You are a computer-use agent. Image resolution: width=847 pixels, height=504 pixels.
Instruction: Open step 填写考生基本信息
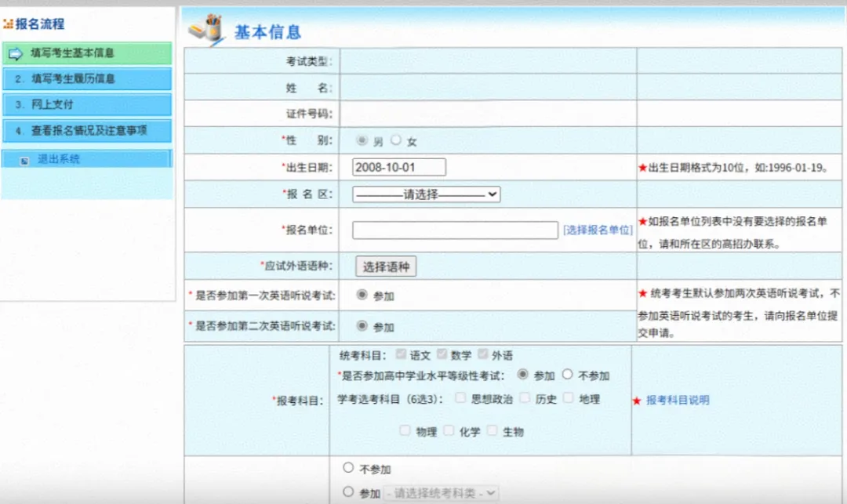(x=87, y=53)
